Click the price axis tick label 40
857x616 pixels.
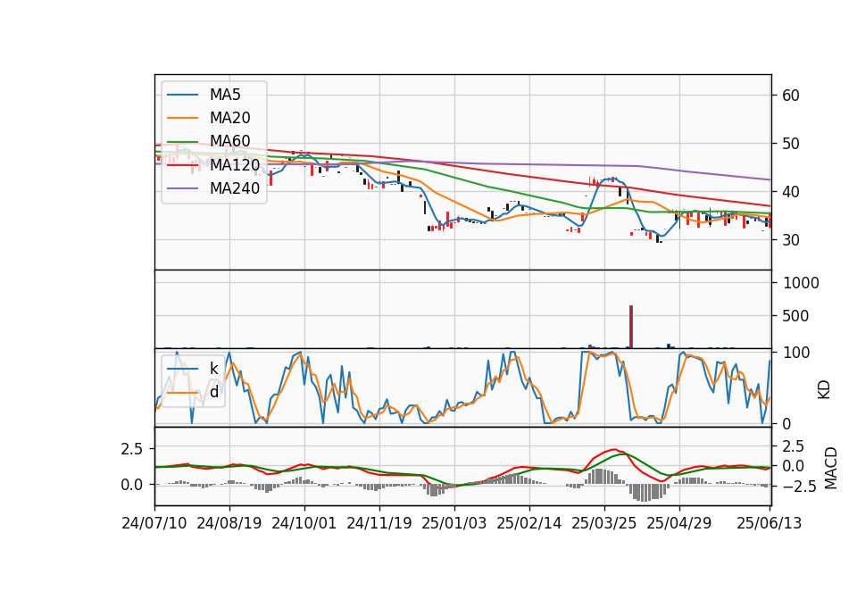790,192
